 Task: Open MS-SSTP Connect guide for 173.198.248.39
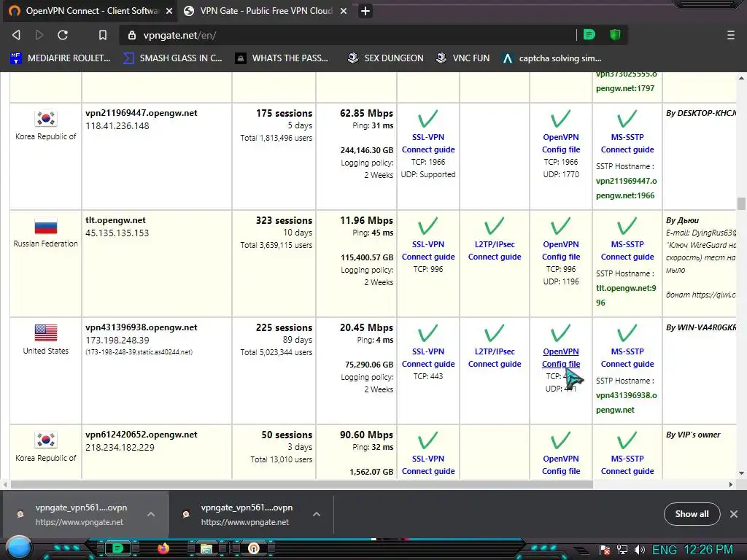click(627, 357)
